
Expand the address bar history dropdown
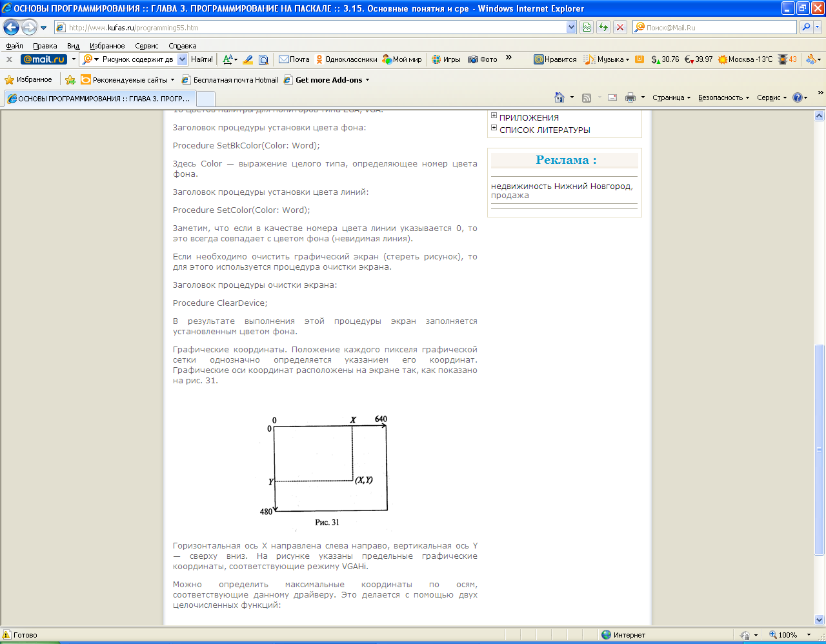(x=571, y=27)
